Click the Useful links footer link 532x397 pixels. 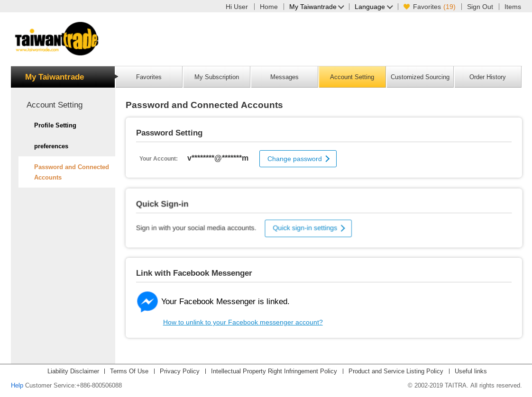pyautogui.click(x=470, y=371)
